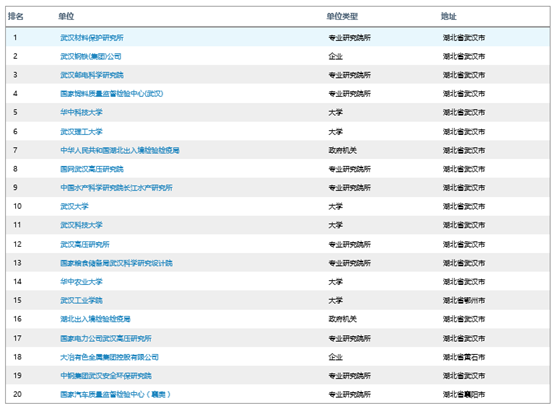Open 中国水产科学研究院长江水产研究所 link

point(116,187)
